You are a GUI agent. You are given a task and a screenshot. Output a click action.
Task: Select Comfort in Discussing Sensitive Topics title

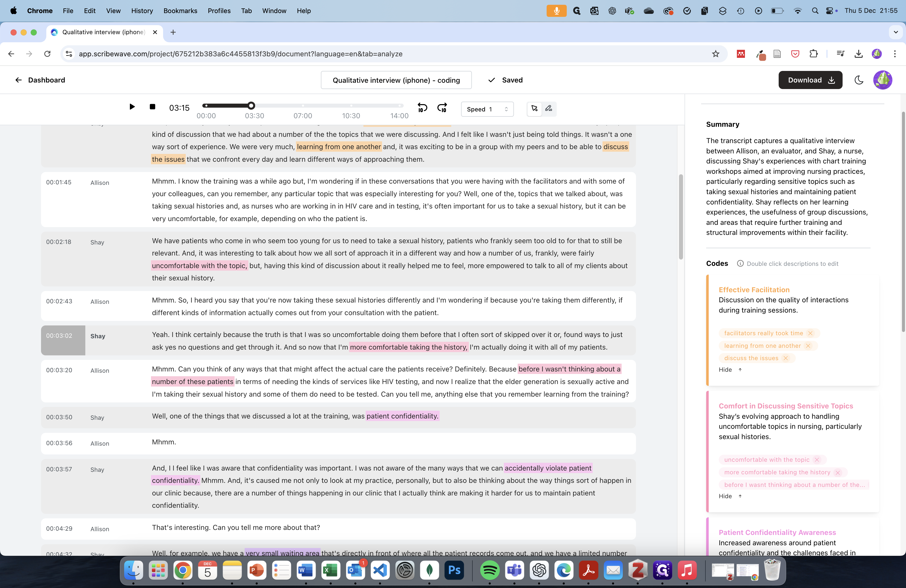(786, 406)
